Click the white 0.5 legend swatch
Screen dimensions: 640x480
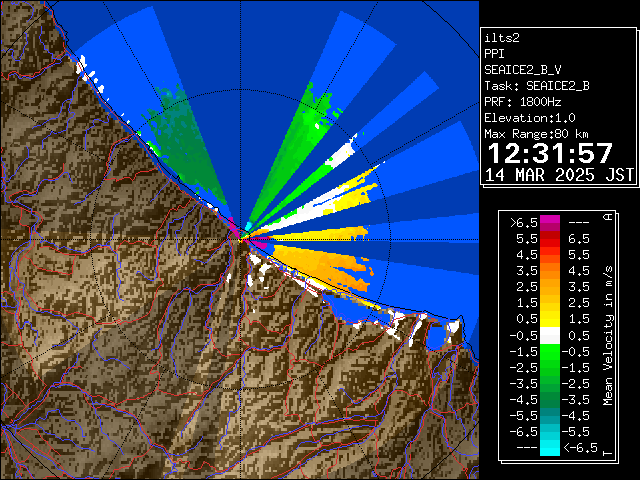(550, 336)
